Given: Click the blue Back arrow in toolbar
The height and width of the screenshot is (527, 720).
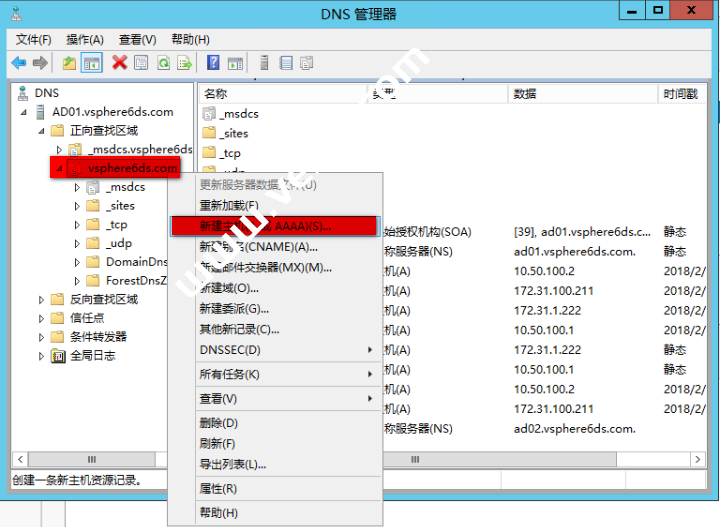Looking at the screenshot, I should pyautogui.click(x=19, y=63).
